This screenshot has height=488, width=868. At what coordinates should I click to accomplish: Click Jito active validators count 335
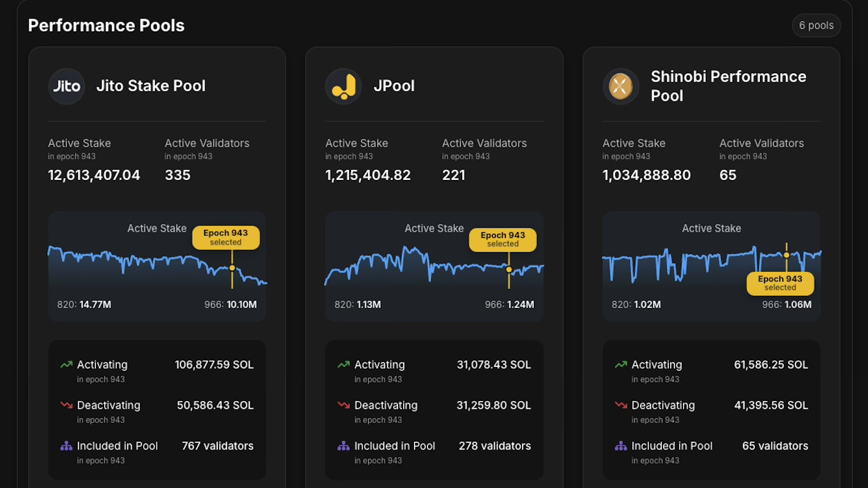[x=177, y=175]
